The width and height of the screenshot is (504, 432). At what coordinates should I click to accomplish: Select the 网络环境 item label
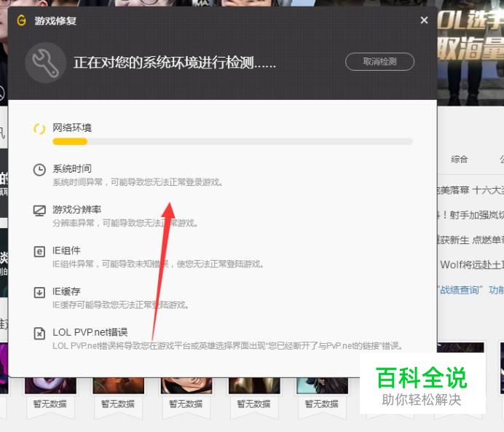click(x=72, y=127)
